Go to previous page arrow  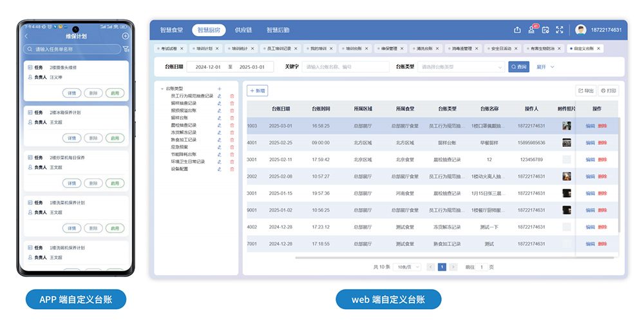pyautogui.click(x=431, y=267)
